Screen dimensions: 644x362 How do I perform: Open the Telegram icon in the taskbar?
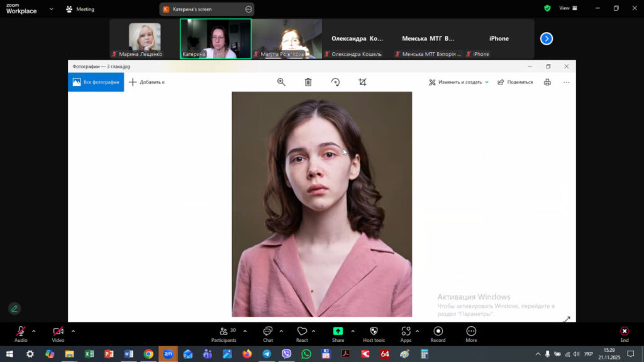pyautogui.click(x=266, y=354)
